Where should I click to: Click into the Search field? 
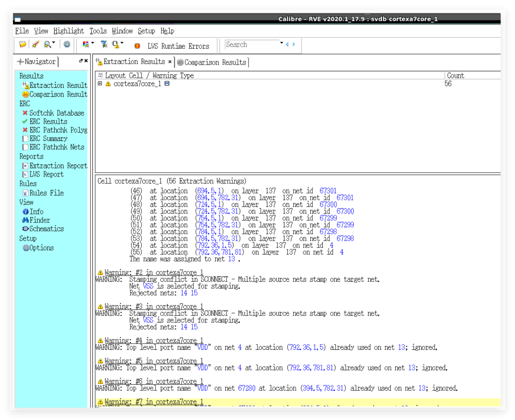(252, 45)
